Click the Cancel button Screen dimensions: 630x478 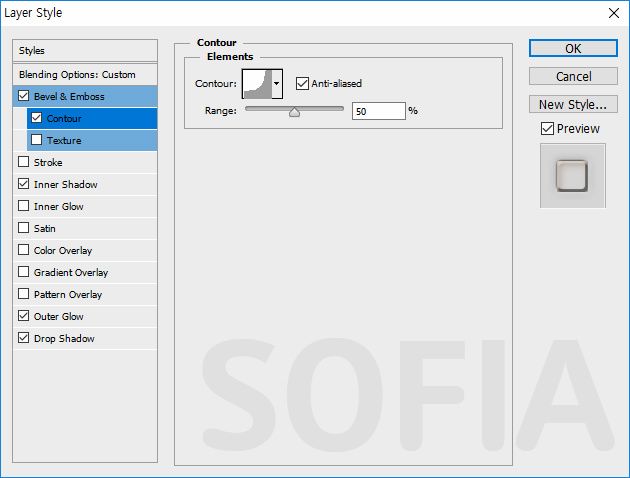573,76
